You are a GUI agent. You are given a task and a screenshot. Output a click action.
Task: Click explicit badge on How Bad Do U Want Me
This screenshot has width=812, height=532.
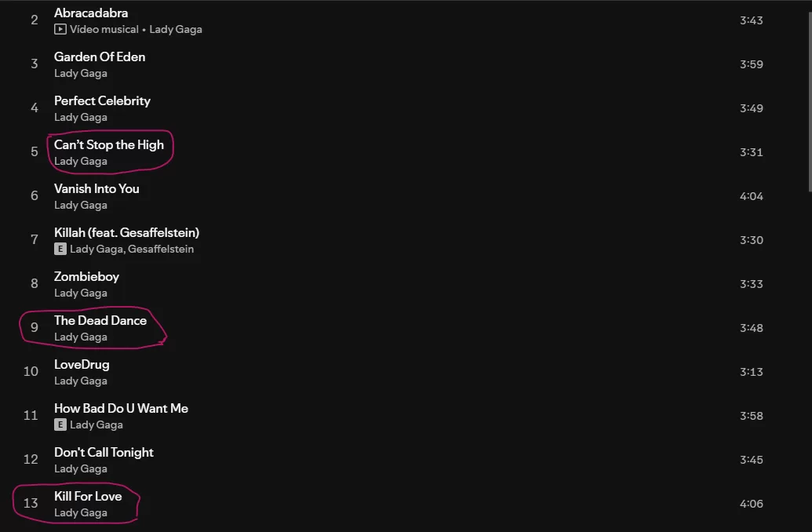(x=60, y=425)
